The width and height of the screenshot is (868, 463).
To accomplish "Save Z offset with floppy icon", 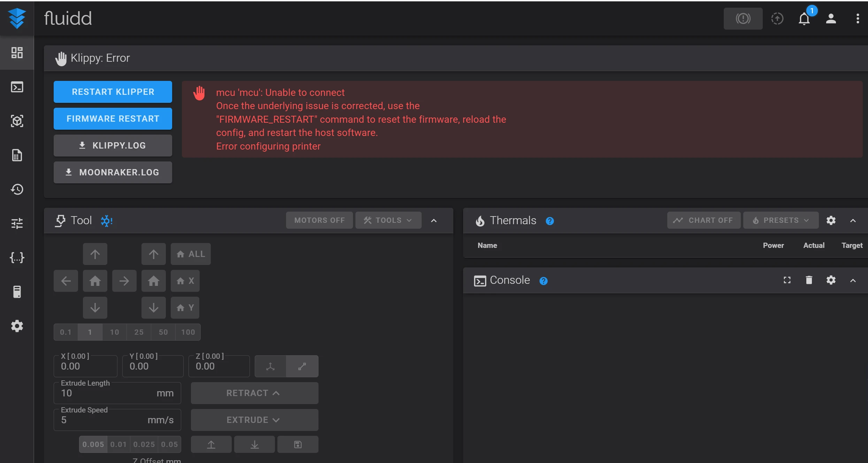I will tap(298, 444).
